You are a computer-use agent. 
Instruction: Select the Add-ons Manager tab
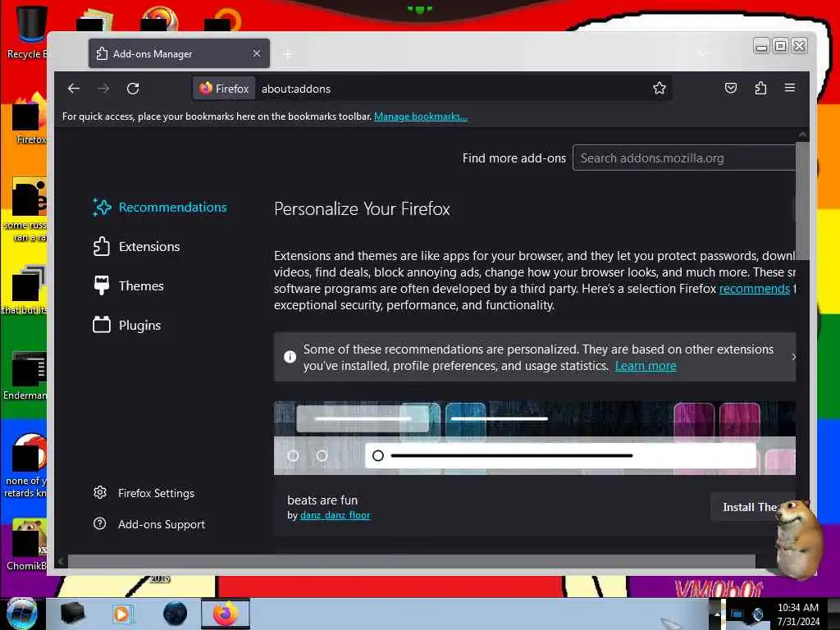click(179, 53)
